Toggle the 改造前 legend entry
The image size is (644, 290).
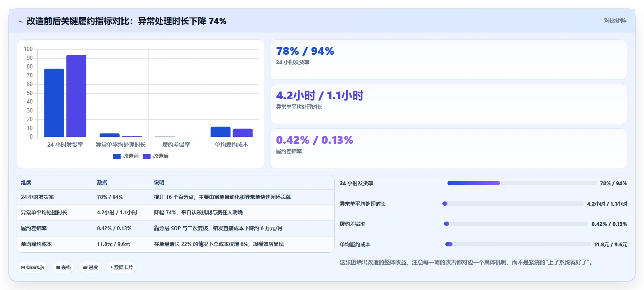coord(126,156)
